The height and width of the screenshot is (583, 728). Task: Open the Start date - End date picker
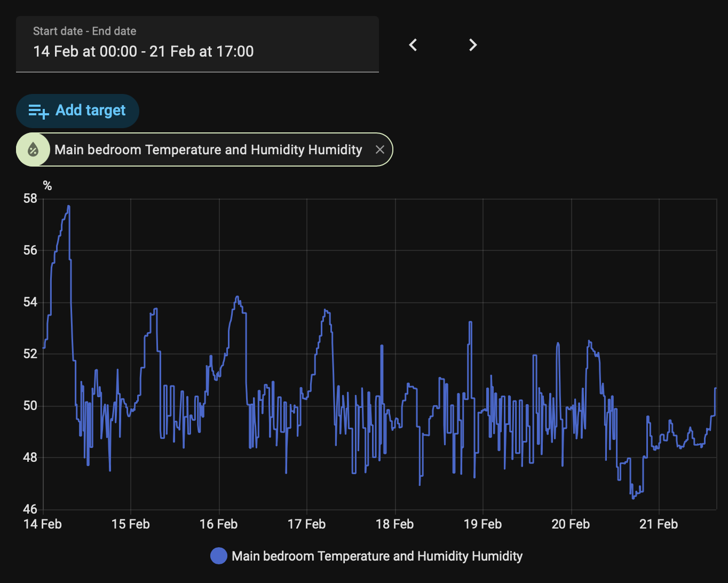tap(197, 44)
